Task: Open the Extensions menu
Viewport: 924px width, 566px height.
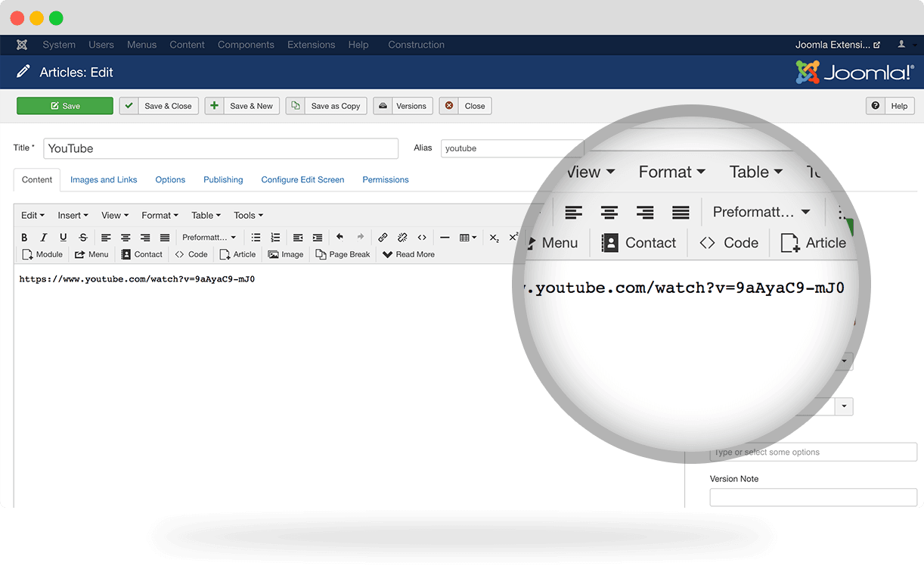Action: 311,45
